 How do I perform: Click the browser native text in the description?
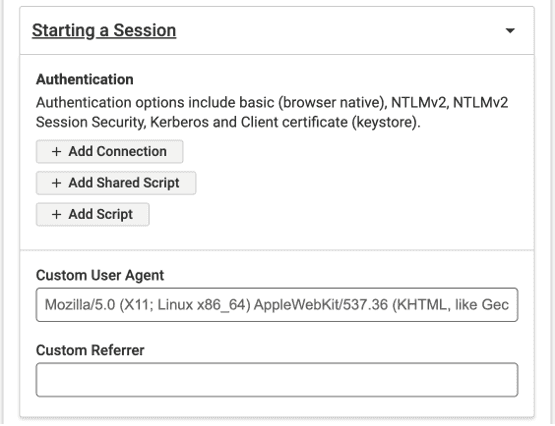(332, 103)
